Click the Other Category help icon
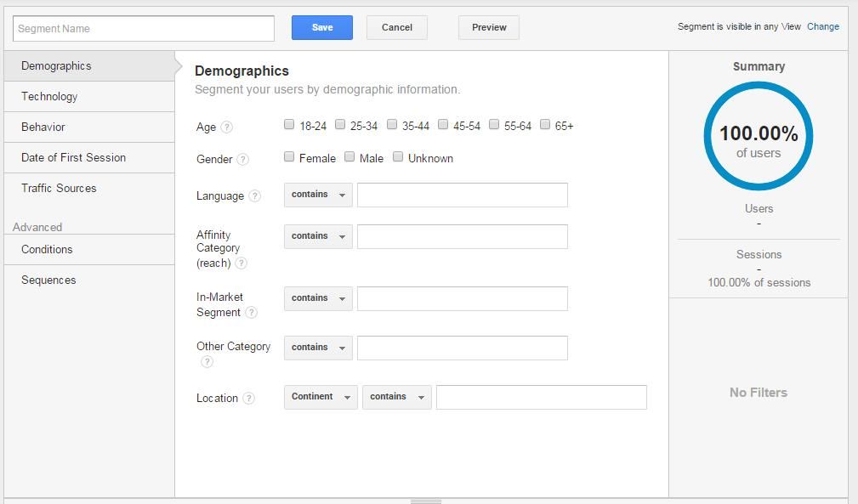Screen dimensions: 858x504 (207, 361)
